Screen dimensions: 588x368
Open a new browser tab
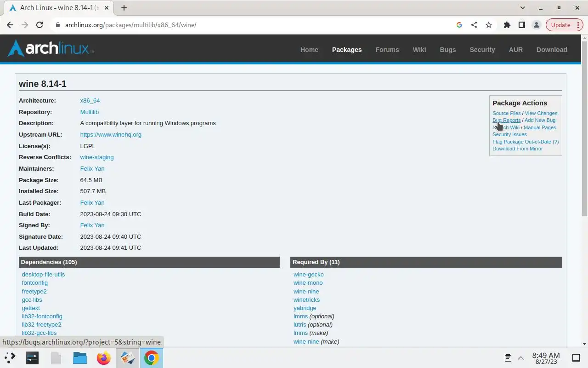click(124, 8)
